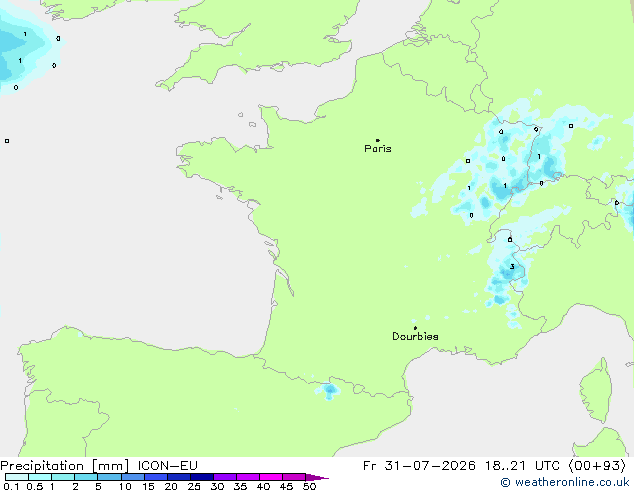Pick the 30–35 mm purple legend swatch
This screenshot has height=490, width=634.
(x=225, y=477)
